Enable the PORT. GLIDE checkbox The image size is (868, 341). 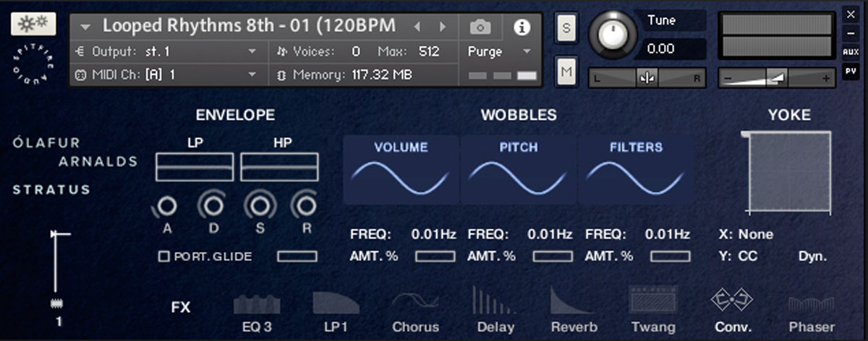coord(163,256)
